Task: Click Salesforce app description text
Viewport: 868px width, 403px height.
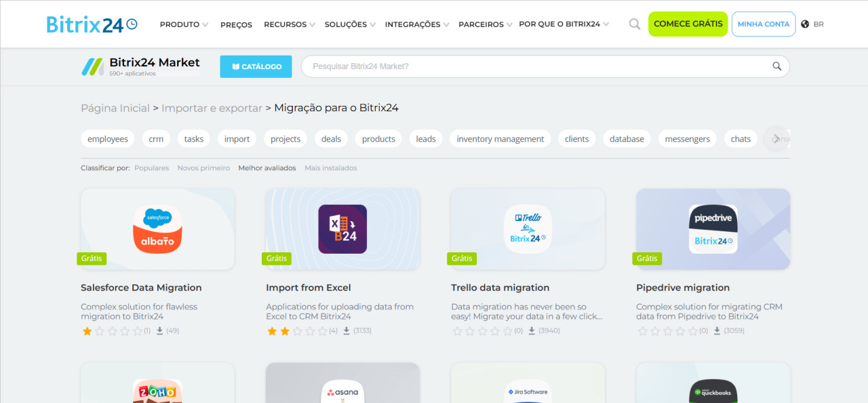Action: [139, 311]
